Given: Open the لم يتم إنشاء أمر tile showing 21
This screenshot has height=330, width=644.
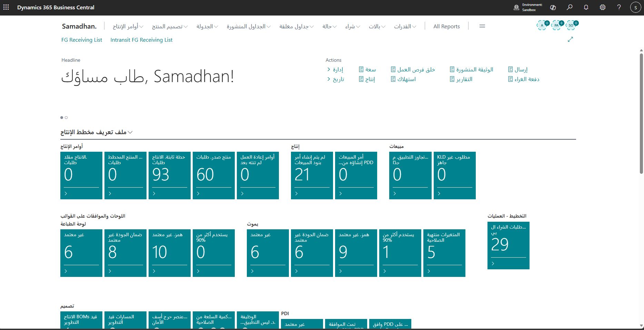Looking at the screenshot, I should point(312,176).
